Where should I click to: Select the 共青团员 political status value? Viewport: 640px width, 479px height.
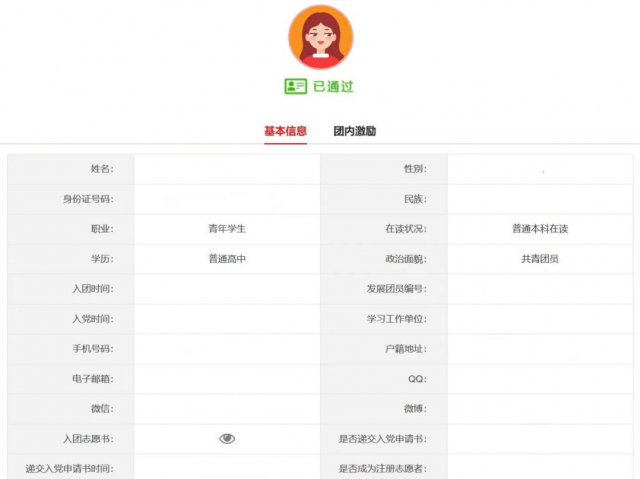(x=540, y=259)
